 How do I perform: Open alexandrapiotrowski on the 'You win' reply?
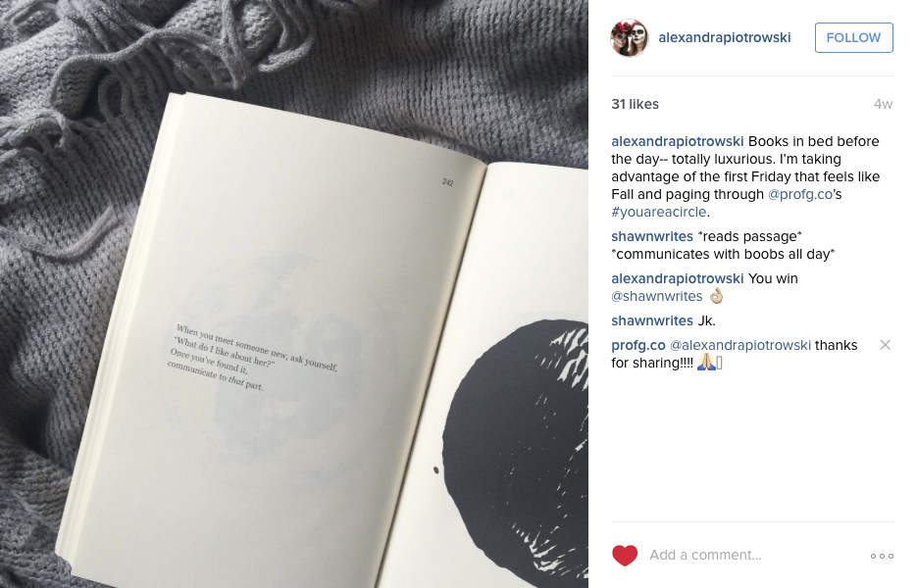pos(678,278)
